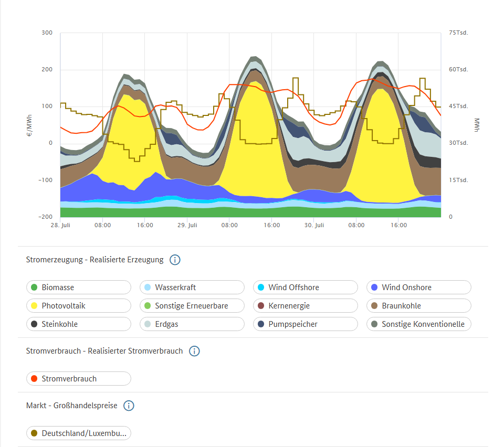
Task: Hide the Wasserkraft series
Action: pos(192,288)
